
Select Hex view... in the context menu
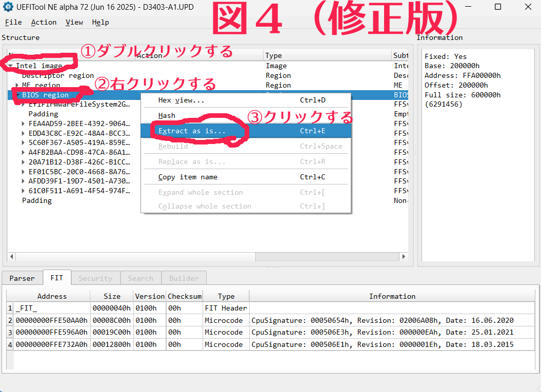click(181, 100)
